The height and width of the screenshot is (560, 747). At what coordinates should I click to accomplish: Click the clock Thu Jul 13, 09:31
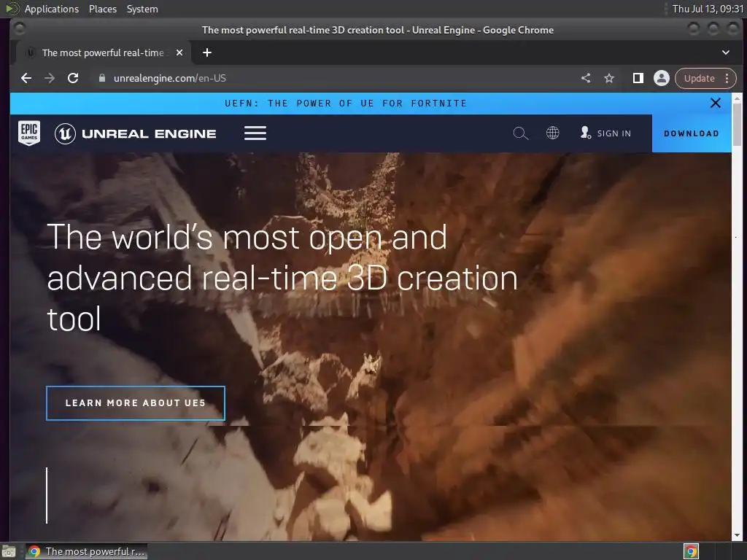click(x=707, y=9)
